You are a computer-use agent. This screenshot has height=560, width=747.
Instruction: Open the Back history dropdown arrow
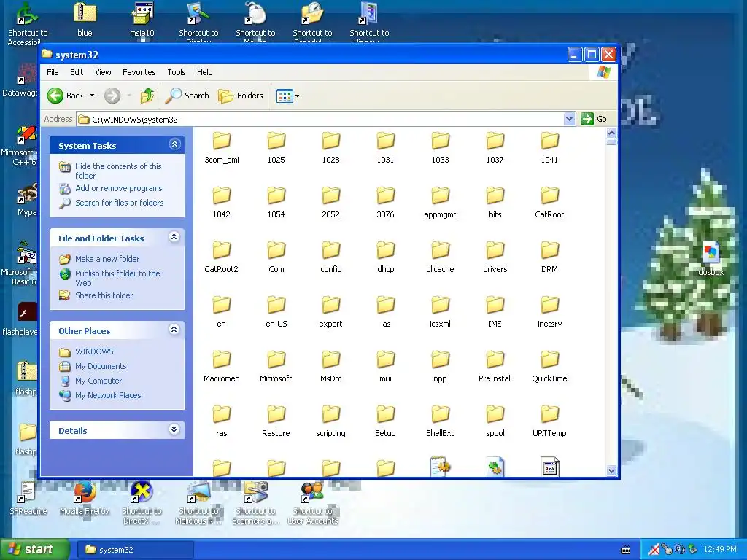[x=93, y=96]
